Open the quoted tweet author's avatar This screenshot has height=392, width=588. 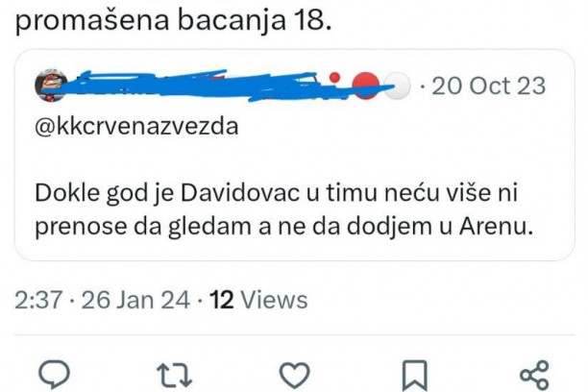tap(51, 86)
